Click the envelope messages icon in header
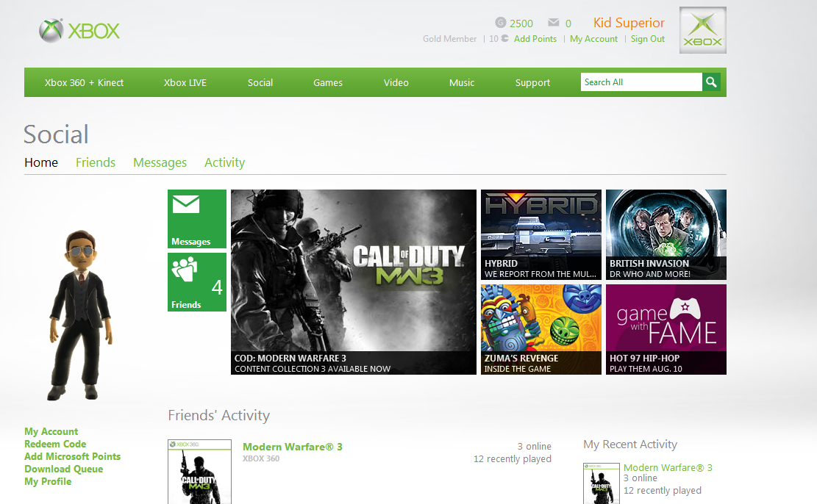Image resolution: width=817 pixels, height=504 pixels. [553, 22]
